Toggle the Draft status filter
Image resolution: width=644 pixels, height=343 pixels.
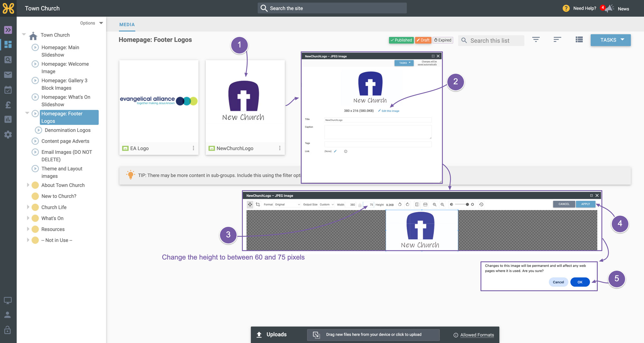(423, 40)
